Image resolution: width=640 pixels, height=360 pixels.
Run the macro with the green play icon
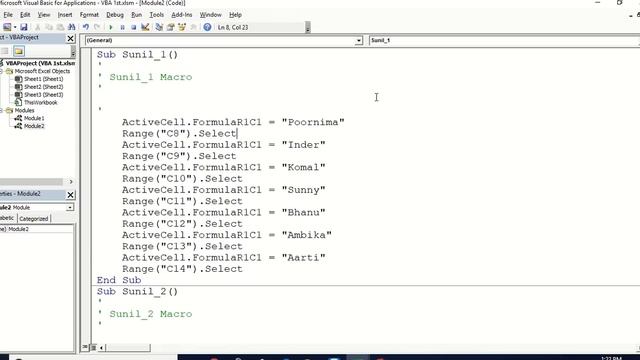(x=111, y=27)
